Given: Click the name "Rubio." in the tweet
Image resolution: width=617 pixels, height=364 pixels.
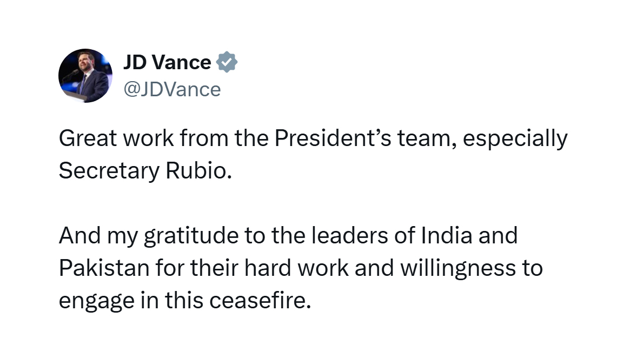Looking at the screenshot, I should coord(198,170).
